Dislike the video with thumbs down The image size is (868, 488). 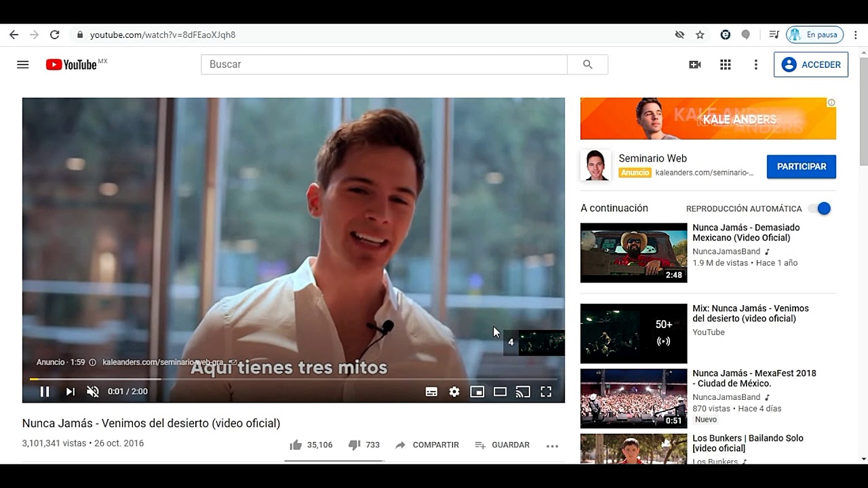(354, 445)
